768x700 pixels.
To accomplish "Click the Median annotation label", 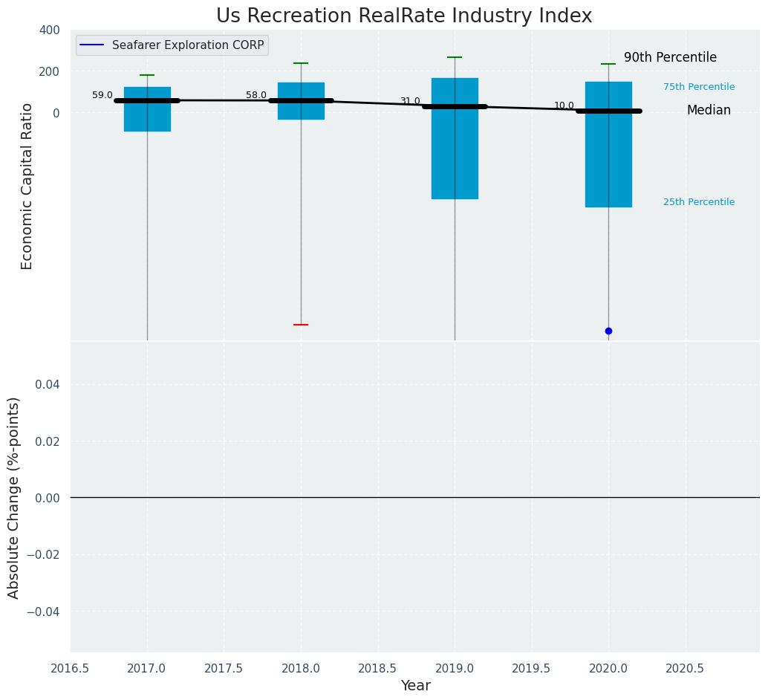I will click(x=709, y=110).
